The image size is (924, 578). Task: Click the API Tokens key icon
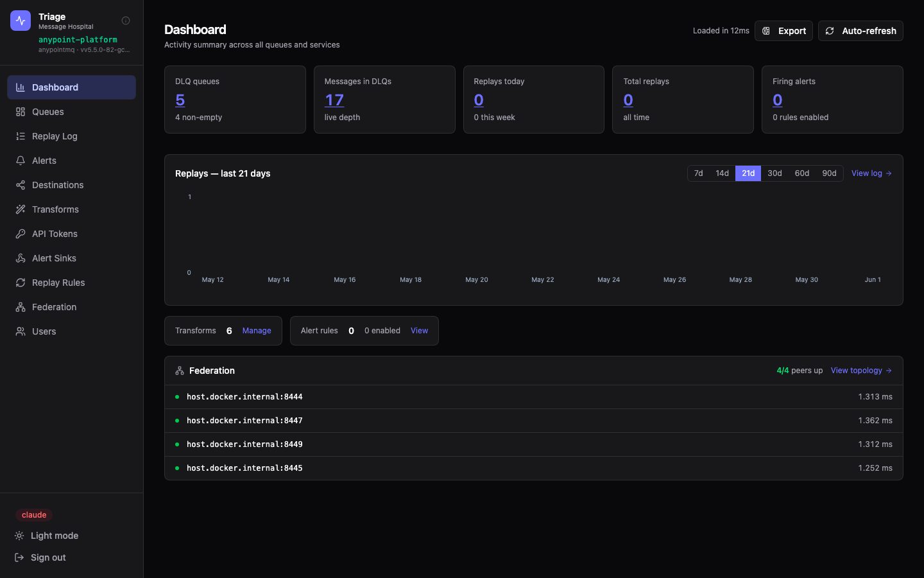pyautogui.click(x=21, y=234)
